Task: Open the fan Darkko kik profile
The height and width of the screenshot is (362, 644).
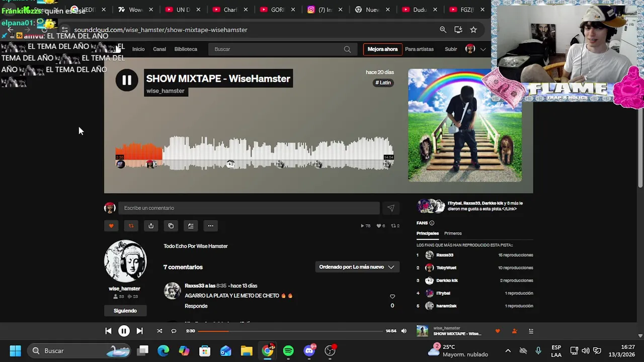Action: (x=447, y=281)
